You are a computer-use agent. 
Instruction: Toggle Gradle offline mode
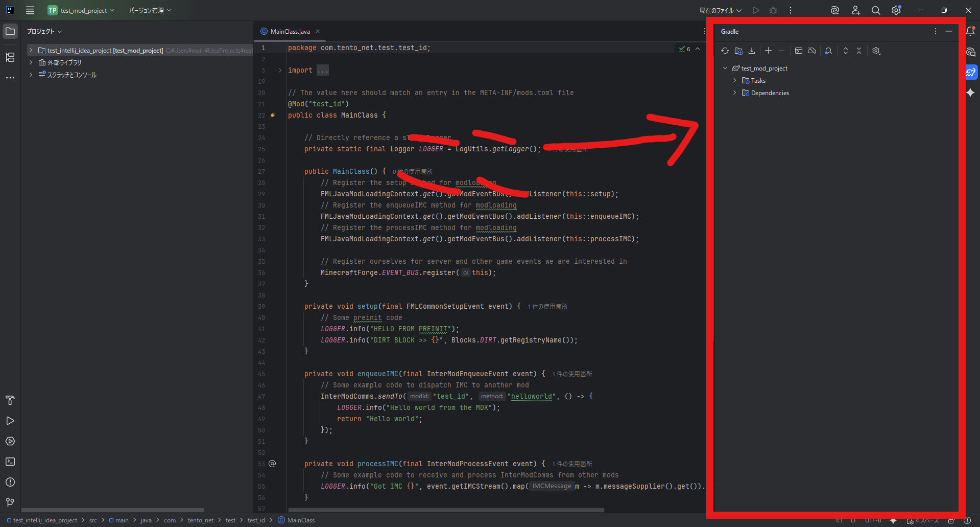[812, 51]
